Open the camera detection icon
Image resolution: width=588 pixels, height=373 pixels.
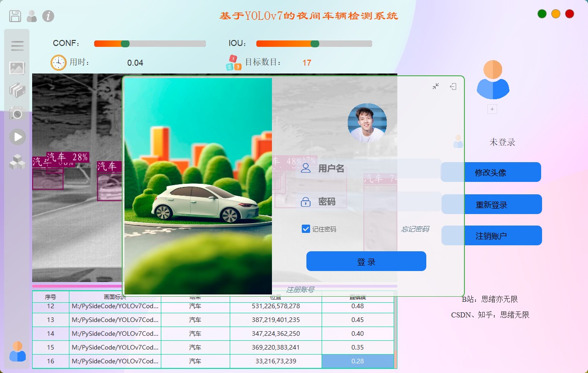(17, 113)
